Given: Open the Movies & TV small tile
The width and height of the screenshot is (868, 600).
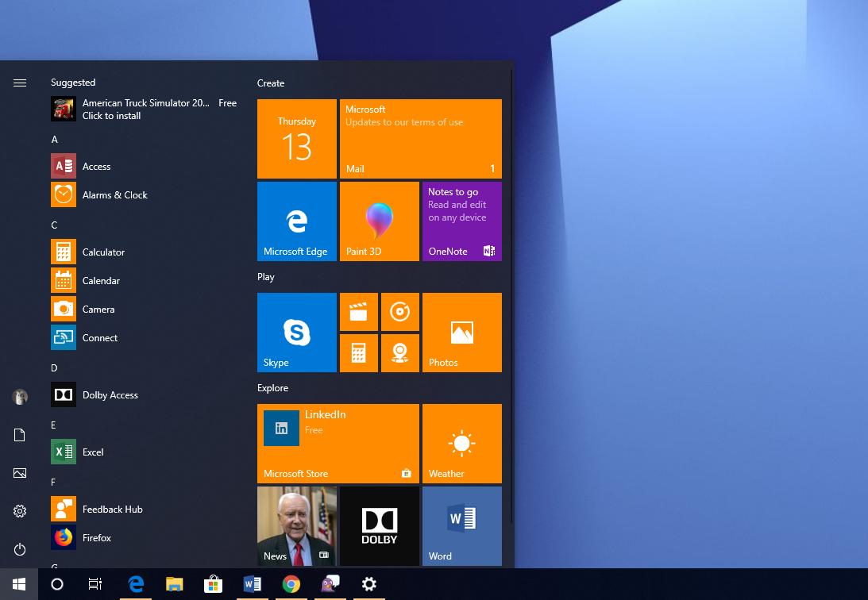Looking at the screenshot, I should (359, 312).
